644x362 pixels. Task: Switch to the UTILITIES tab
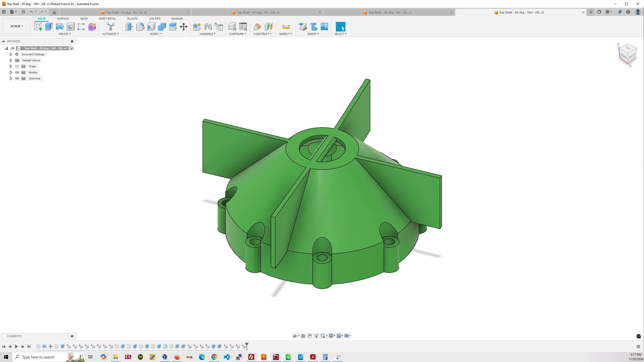point(155,19)
